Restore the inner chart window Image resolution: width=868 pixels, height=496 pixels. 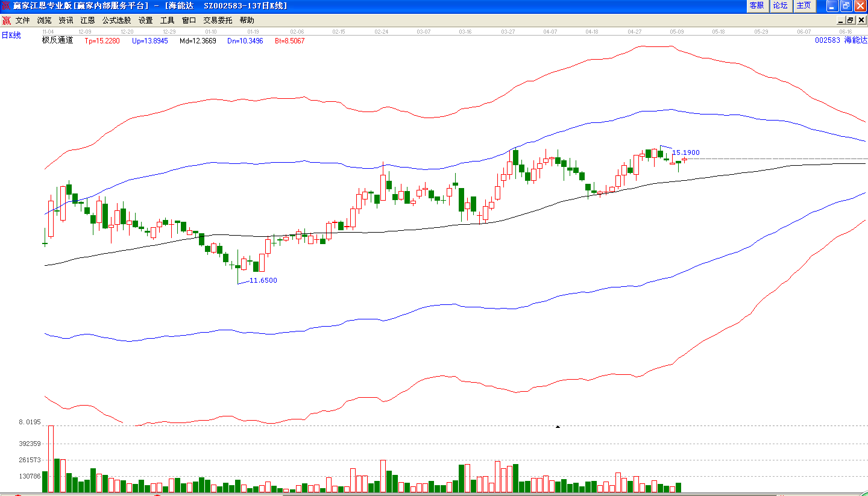tap(851, 20)
